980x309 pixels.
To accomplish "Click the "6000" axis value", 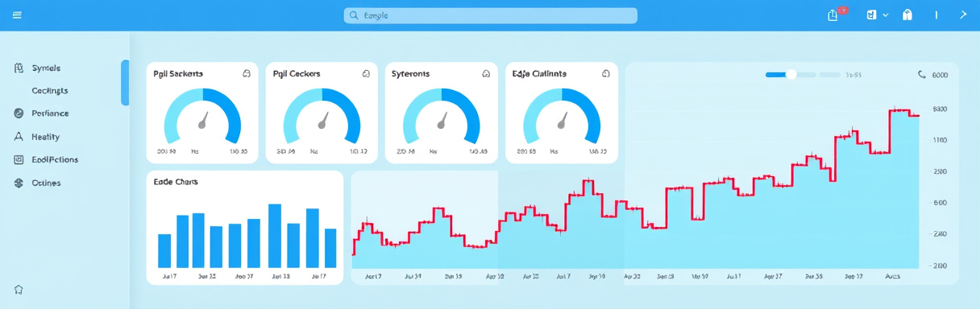I will 940,75.
